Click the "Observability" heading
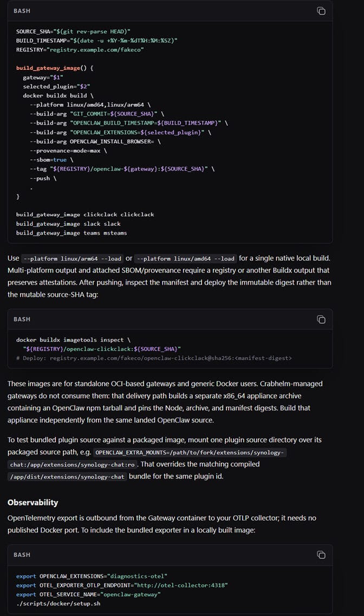This screenshot has width=364, height=616. click(32, 502)
